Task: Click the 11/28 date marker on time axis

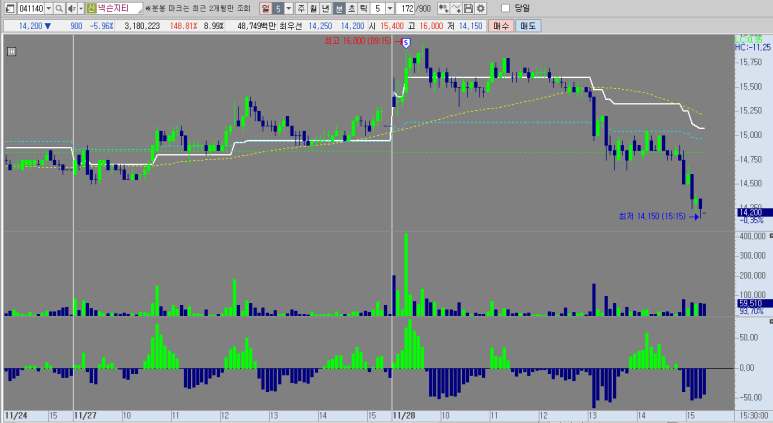Action: click(x=404, y=416)
